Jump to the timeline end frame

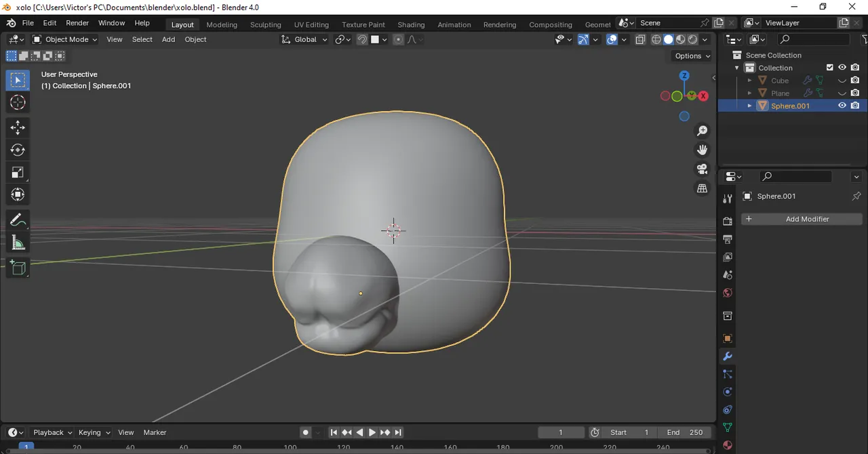click(x=398, y=432)
